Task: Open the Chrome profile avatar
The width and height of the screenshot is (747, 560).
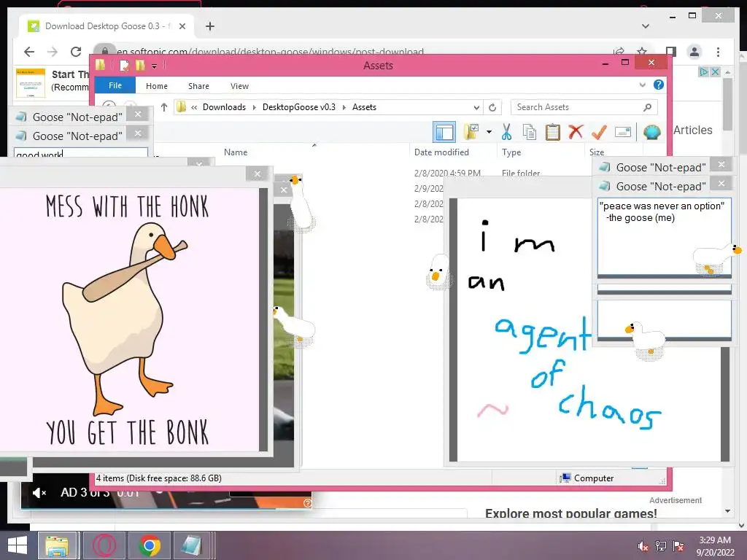Action: [x=694, y=52]
